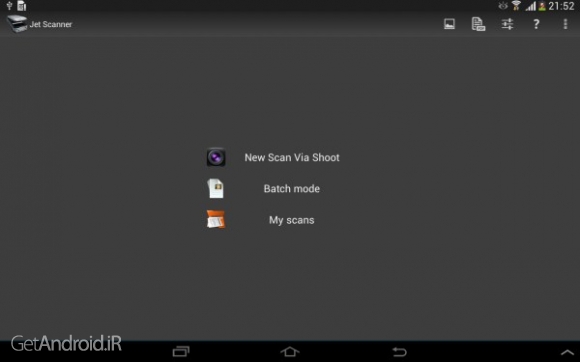
Task: Tap the Android back button
Action: tap(399, 352)
